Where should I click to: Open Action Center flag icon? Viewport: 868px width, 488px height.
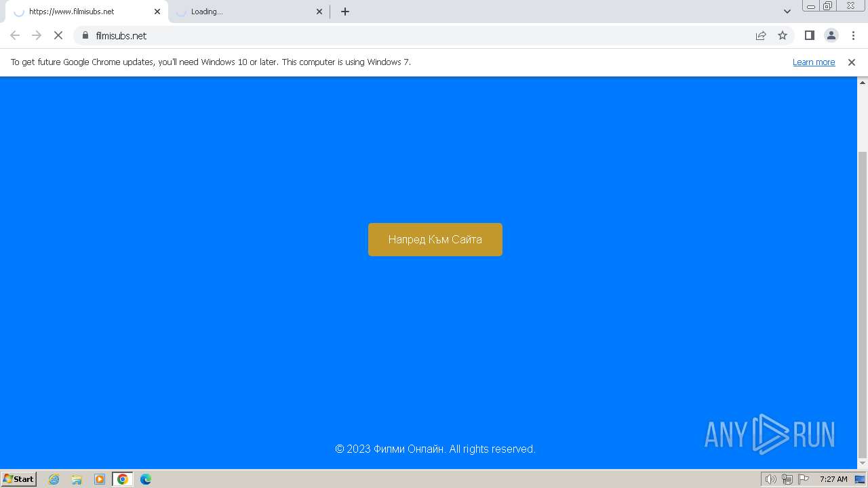click(x=804, y=479)
